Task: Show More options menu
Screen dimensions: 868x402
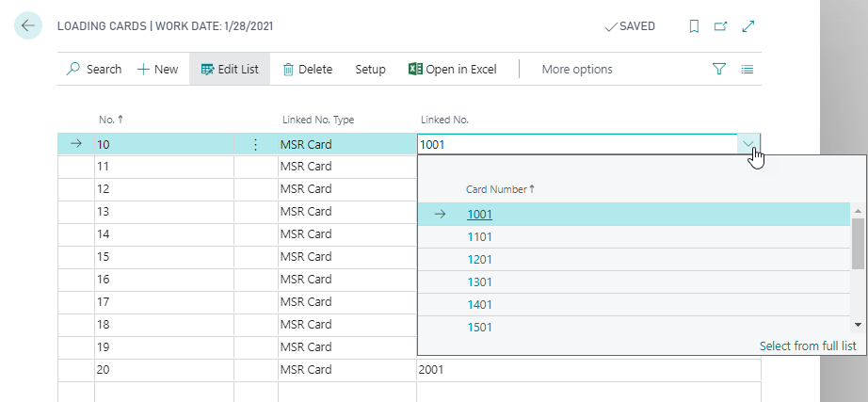Action: coord(577,69)
